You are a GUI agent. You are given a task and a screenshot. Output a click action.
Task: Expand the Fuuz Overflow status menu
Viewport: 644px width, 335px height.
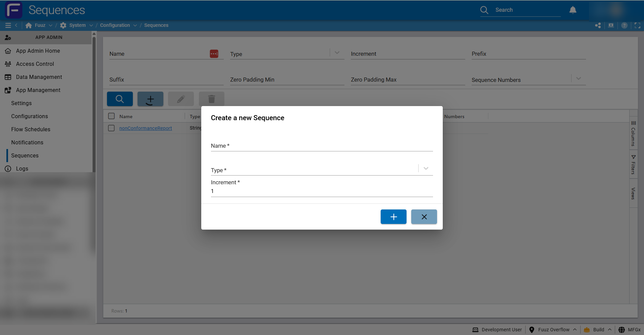pyautogui.click(x=575, y=330)
